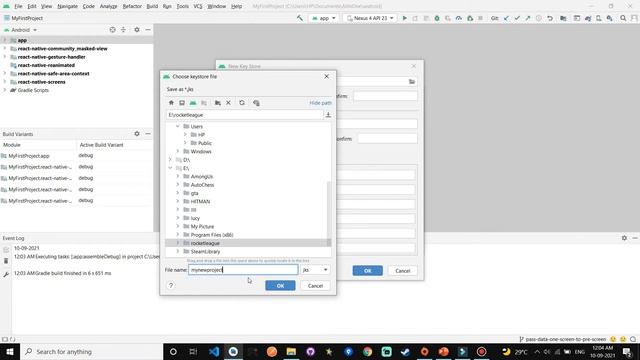Open the Build menu
640x360 pixels.
152,6
